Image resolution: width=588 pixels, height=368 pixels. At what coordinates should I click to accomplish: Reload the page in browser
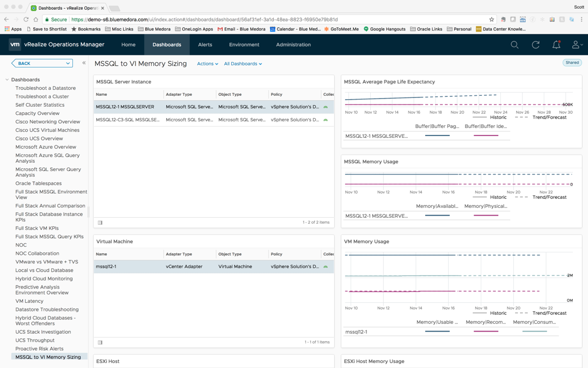[x=27, y=19]
